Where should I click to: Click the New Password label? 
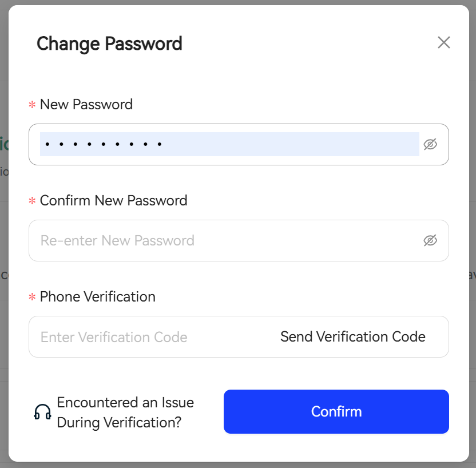click(x=86, y=104)
